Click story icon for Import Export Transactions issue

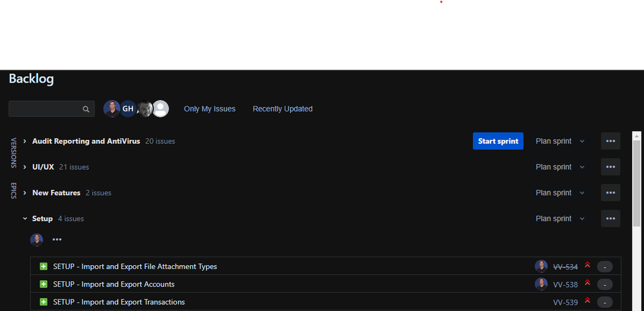43,302
